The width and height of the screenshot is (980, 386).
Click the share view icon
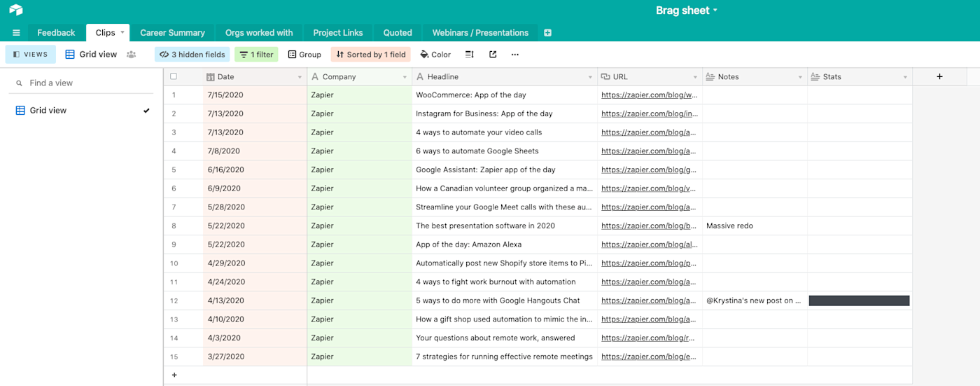click(493, 55)
